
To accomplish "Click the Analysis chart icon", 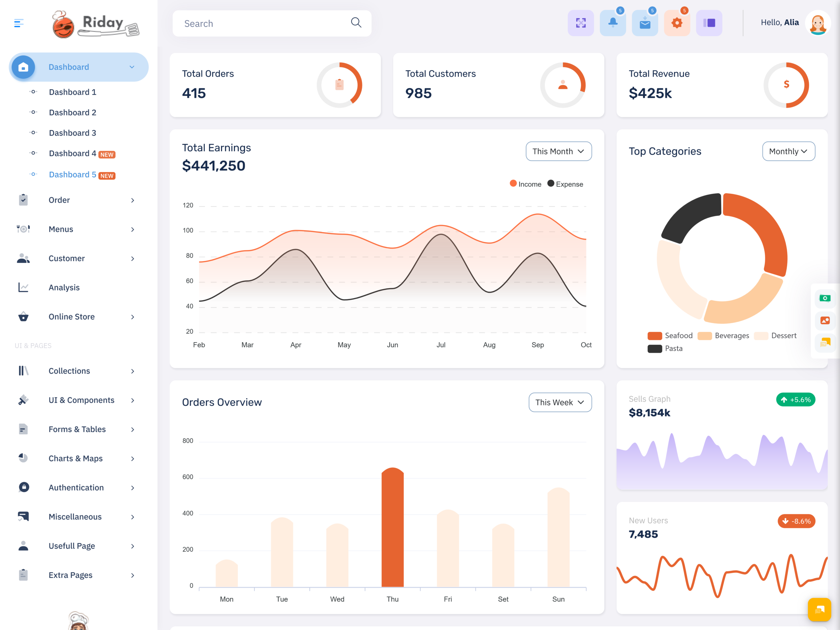I will [23, 287].
